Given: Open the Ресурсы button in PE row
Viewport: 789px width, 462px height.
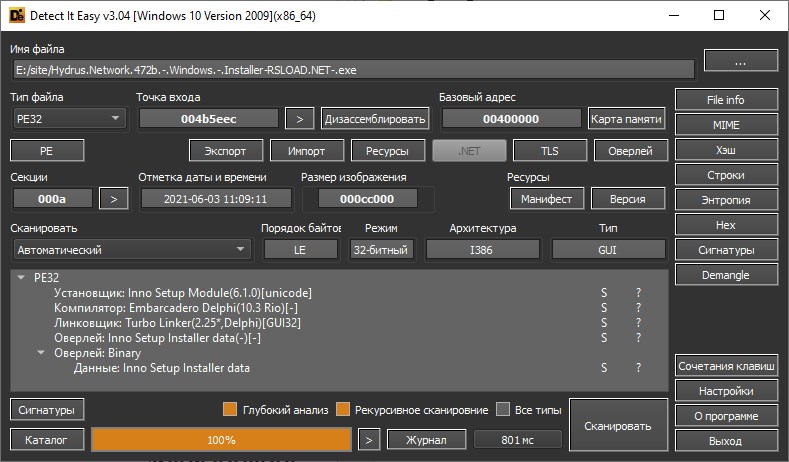Looking at the screenshot, I should tap(387, 150).
